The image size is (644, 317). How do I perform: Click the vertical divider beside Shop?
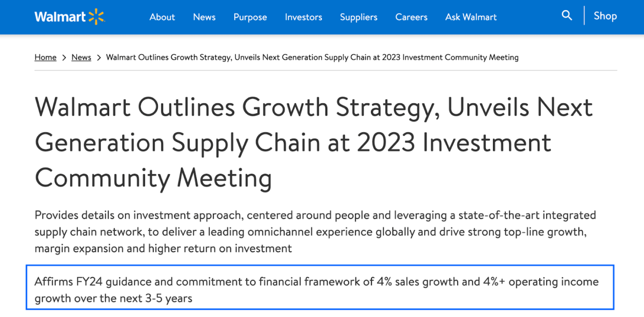pos(584,16)
